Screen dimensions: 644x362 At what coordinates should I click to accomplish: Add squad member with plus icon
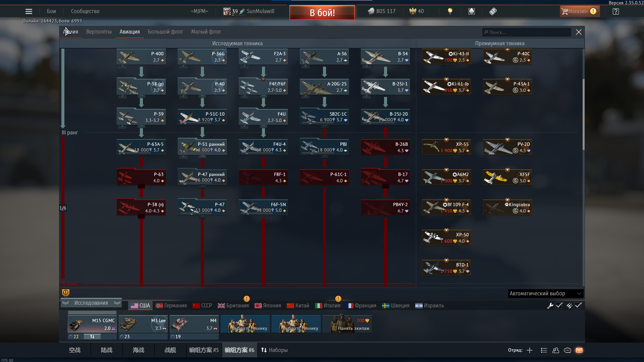(530, 350)
